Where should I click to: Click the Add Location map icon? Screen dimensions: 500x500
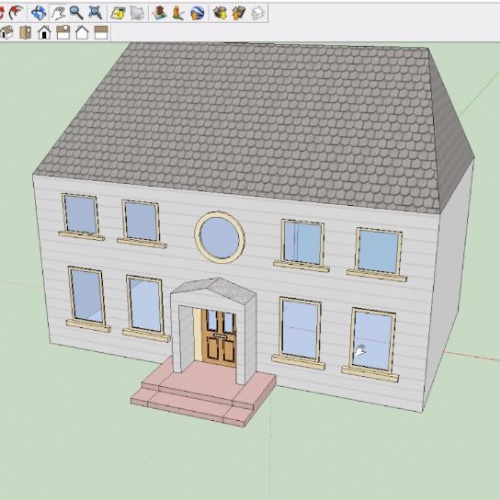[x=118, y=13]
